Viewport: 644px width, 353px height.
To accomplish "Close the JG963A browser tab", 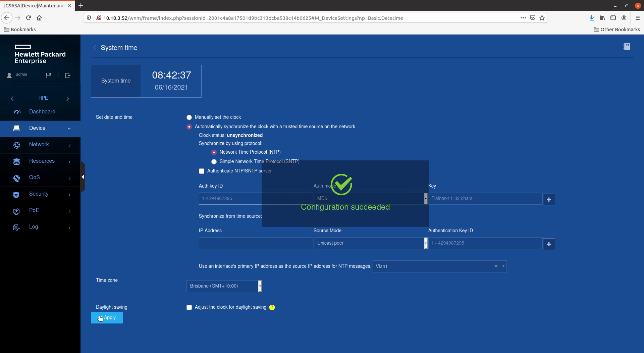I will pos(69,6).
